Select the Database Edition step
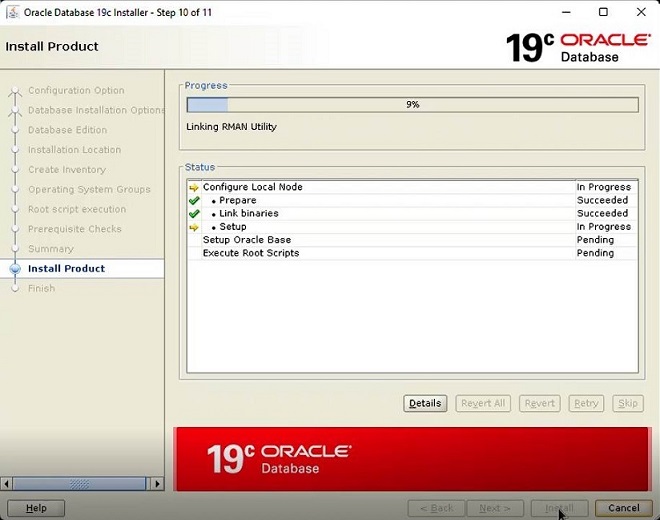Viewport: 660px width, 520px height. coord(67,130)
